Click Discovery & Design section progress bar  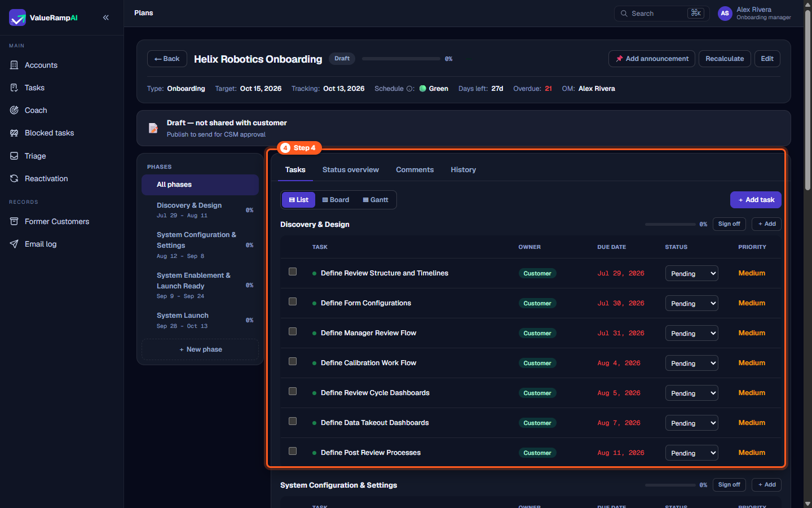[x=670, y=224]
